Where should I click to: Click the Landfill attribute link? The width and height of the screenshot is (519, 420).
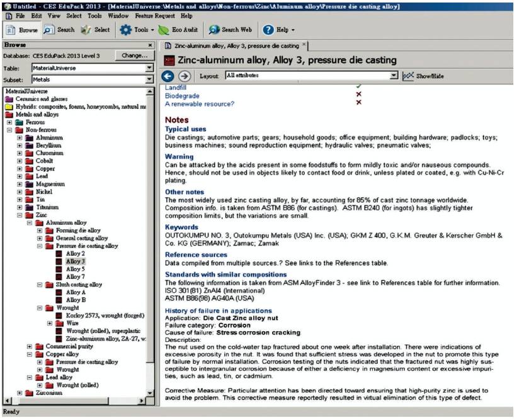[176, 88]
